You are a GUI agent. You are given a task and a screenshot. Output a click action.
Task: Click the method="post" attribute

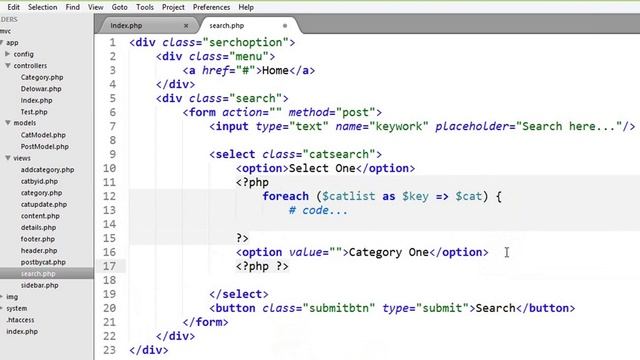(331, 112)
